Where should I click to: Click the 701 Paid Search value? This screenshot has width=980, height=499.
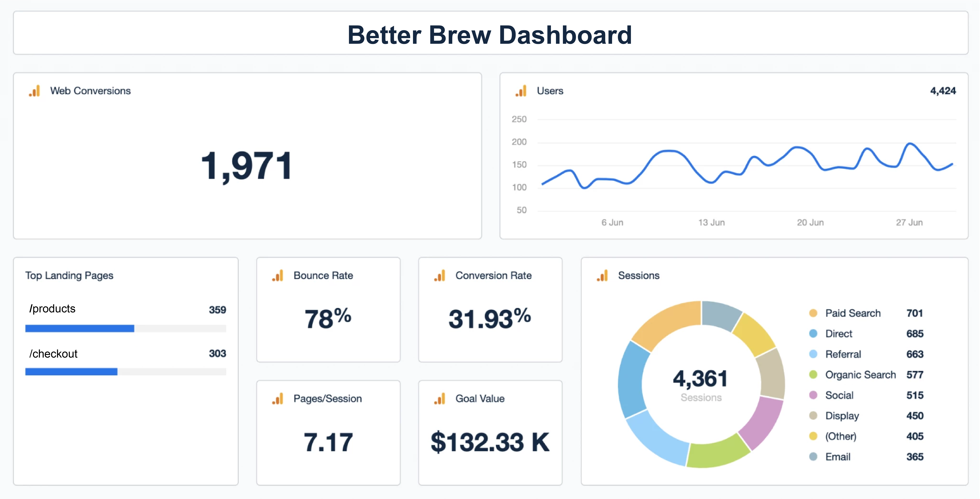click(915, 313)
